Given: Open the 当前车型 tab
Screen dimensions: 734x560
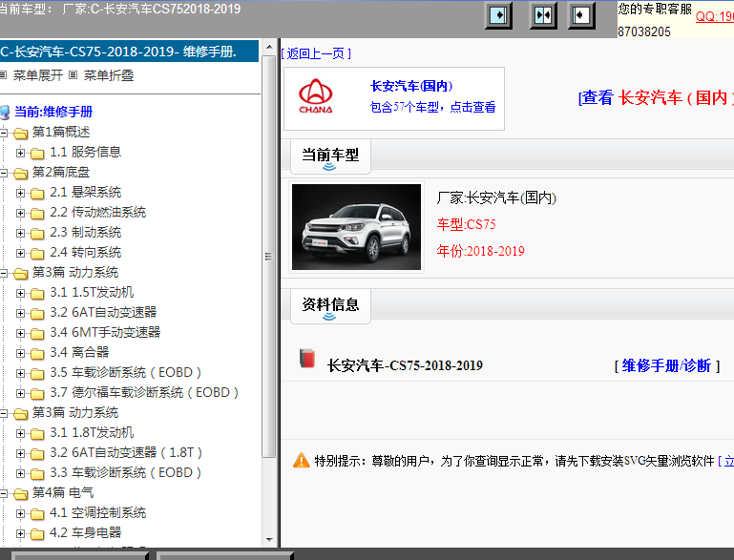Looking at the screenshot, I should [x=330, y=156].
